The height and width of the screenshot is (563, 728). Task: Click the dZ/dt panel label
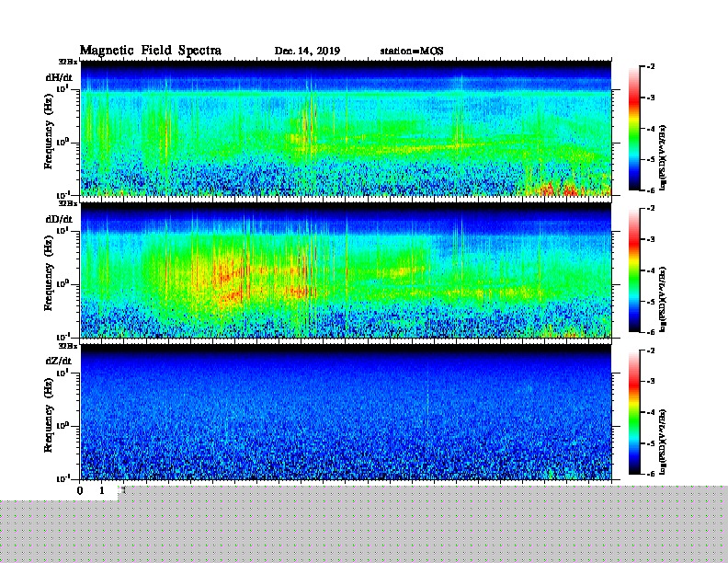(59, 361)
